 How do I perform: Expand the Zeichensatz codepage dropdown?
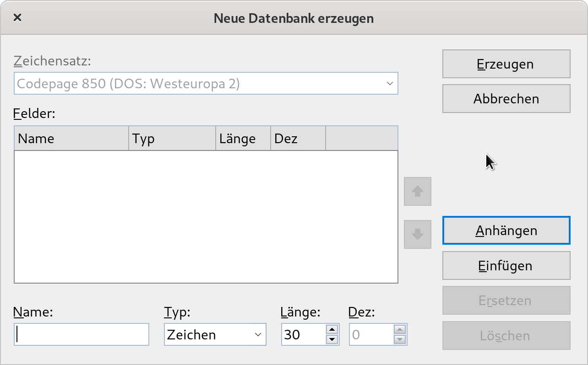[x=206, y=83]
